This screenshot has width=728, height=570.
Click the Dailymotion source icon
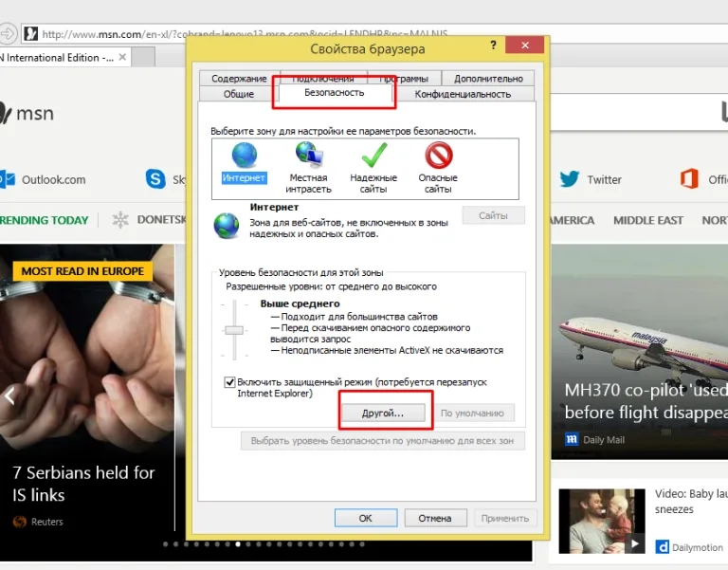(x=662, y=547)
